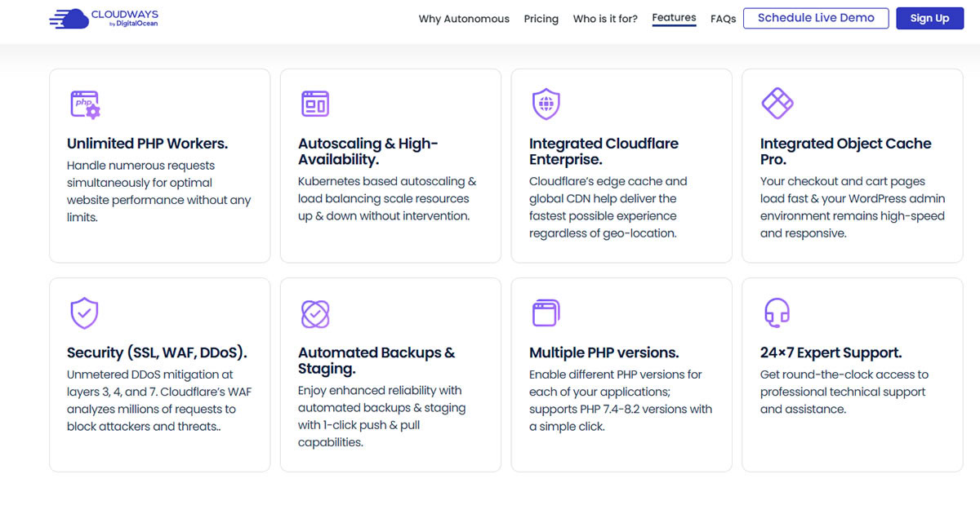Click the Multiple PHP versions window icon
Viewport: 980px width, 514px height.
(546, 313)
